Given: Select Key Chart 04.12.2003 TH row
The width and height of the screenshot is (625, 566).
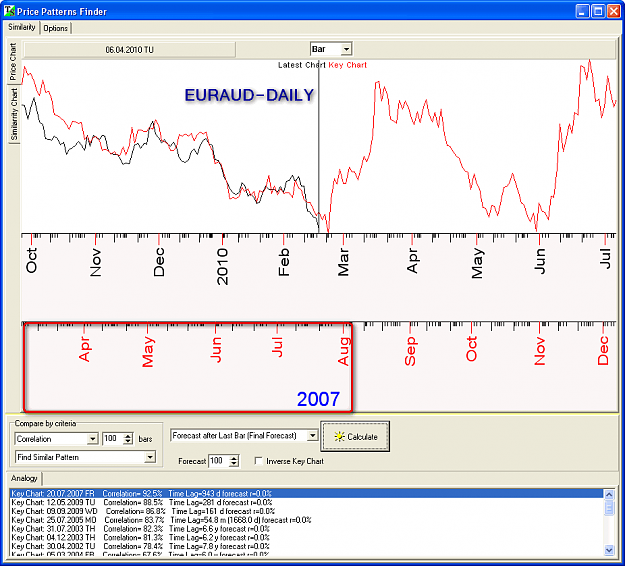Looking at the screenshot, I should click(x=306, y=537).
